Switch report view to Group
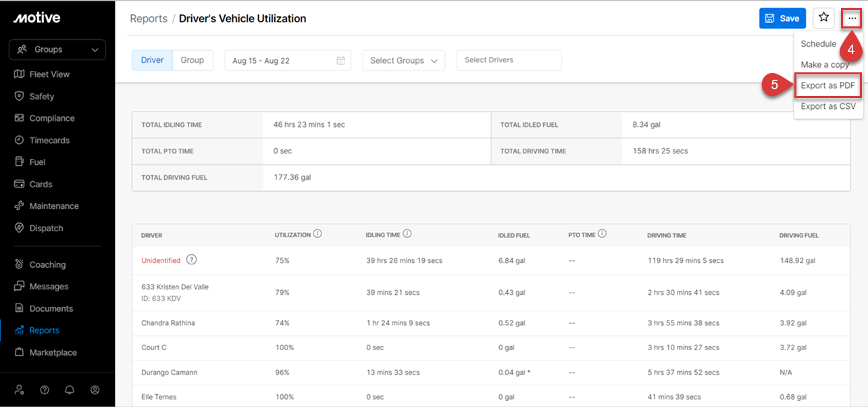 pyautogui.click(x=193, y=60)
